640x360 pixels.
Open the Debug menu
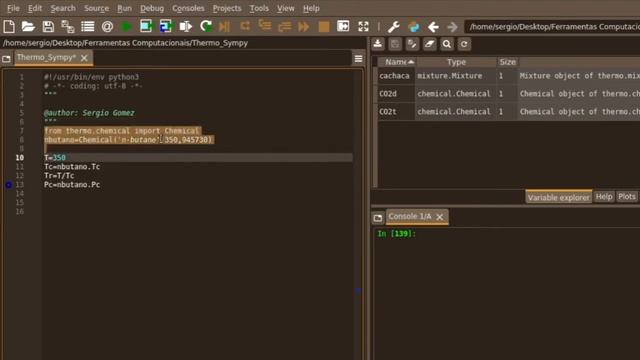[x=152, y=9]
